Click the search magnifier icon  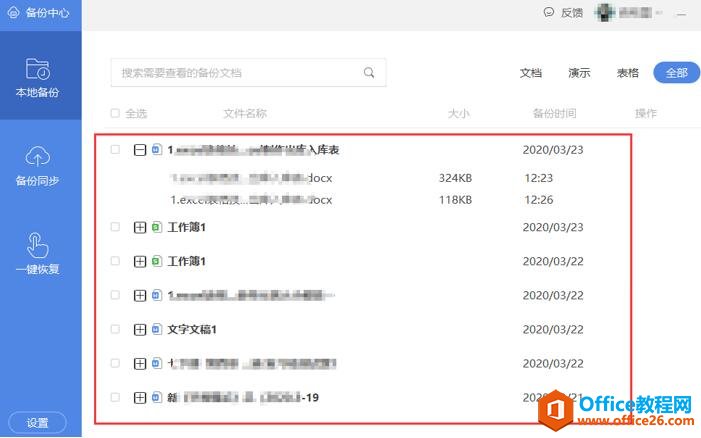click(369, 72)
